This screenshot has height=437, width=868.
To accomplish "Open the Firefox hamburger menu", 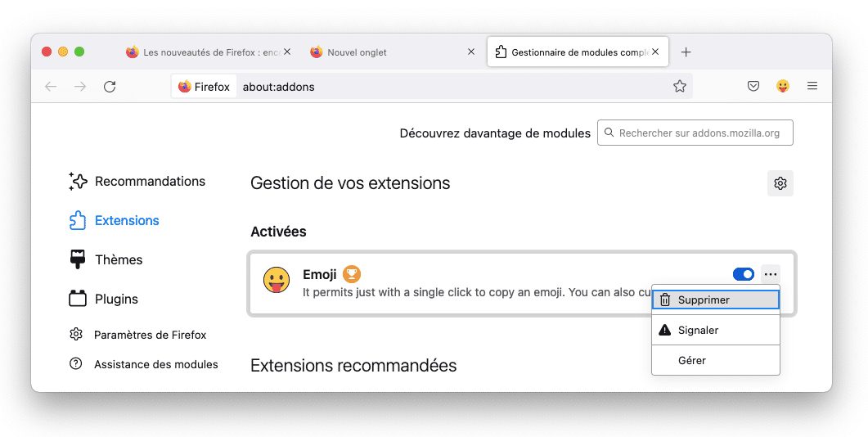I will pyautogui.click(x=812, y=86).
